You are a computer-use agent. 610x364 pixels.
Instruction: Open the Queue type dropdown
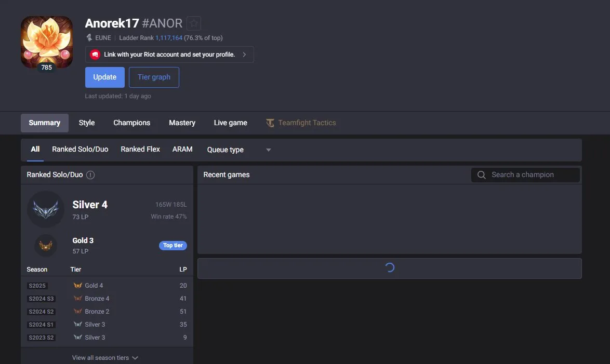pos(239,150)
